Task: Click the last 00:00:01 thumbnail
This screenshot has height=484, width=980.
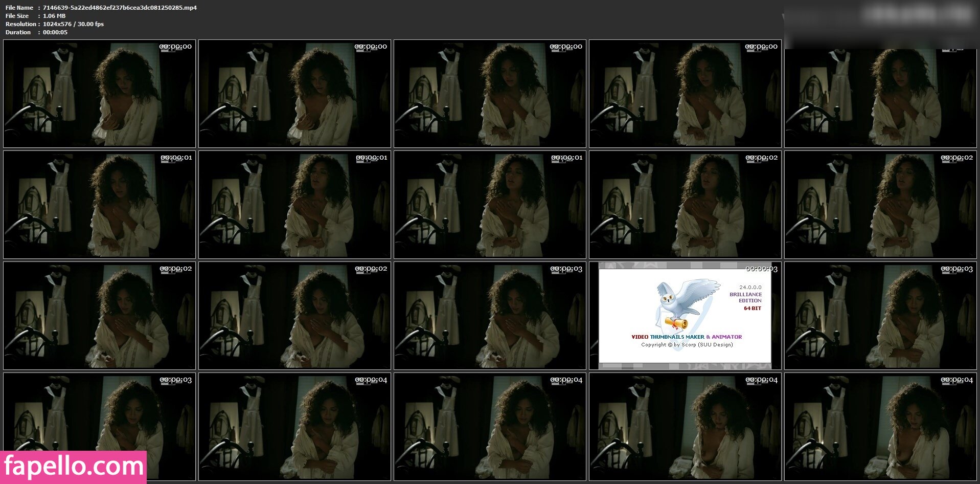Action: pos(489,205)
